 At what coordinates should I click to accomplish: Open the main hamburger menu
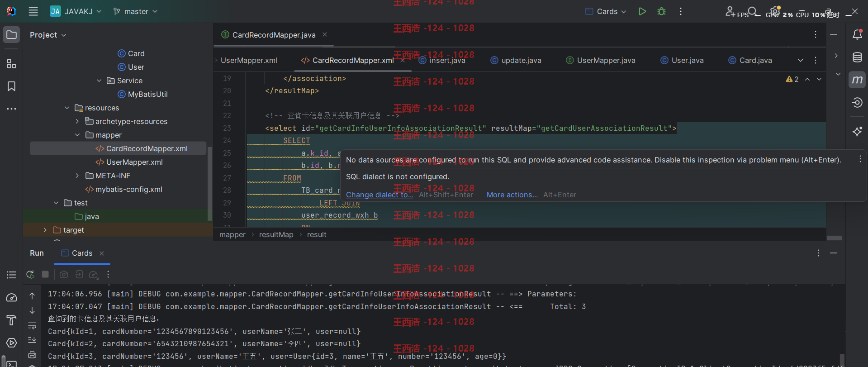click(x=33, y=11)
